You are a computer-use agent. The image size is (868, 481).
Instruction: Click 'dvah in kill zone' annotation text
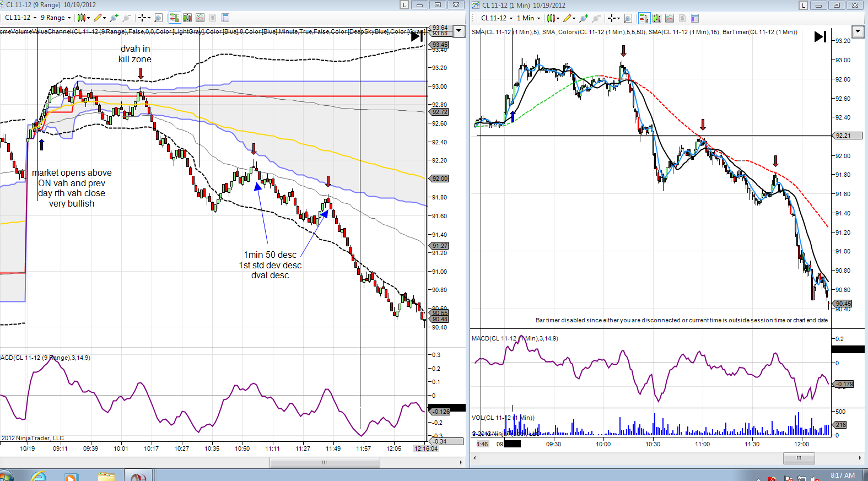(135, 54)
